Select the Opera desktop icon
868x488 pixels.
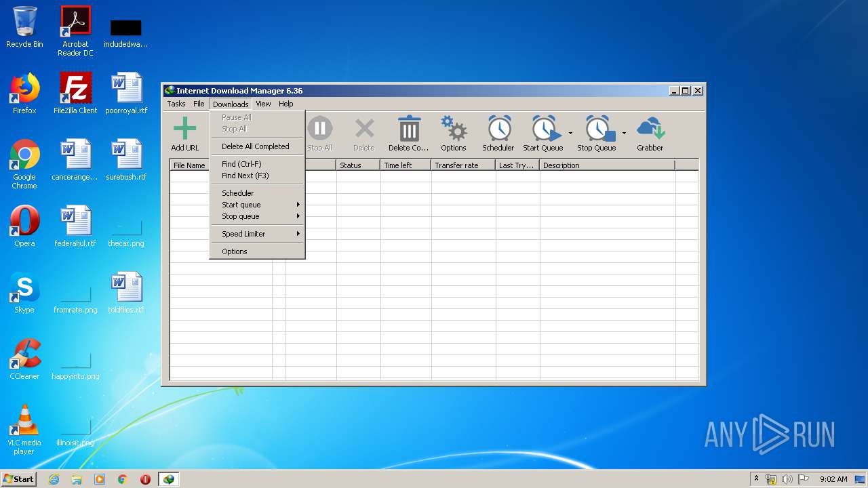click(24, 226)
